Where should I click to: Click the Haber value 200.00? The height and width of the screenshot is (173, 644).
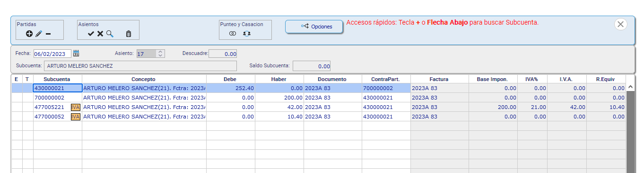[x=279, y=98]
